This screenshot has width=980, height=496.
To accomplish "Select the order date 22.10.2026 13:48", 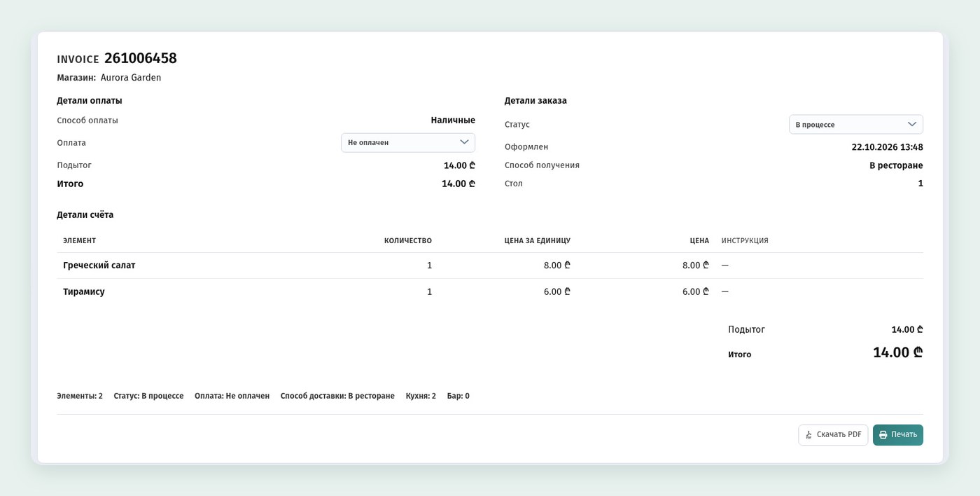I will coord(887,147).
